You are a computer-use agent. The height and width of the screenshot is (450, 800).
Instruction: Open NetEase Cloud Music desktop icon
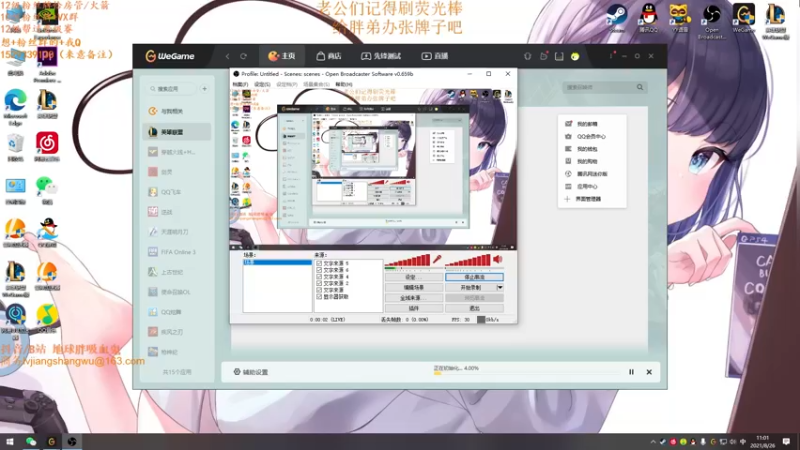[47, 147]
